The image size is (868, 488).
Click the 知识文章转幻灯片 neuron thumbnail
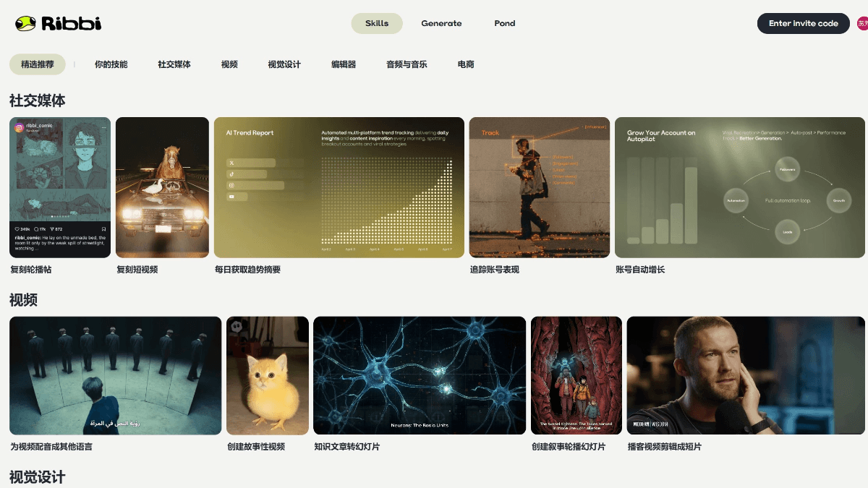click(x=419, y=375)
